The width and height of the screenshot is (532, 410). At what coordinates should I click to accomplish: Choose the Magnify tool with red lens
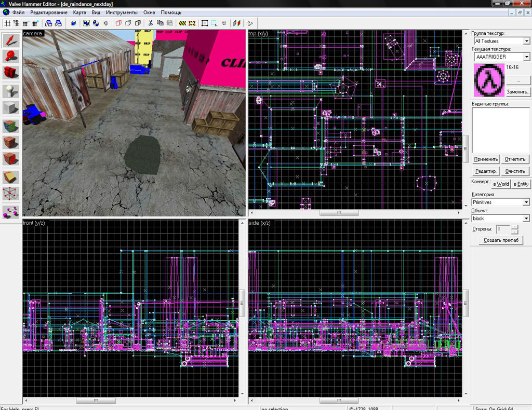[11, 56]
